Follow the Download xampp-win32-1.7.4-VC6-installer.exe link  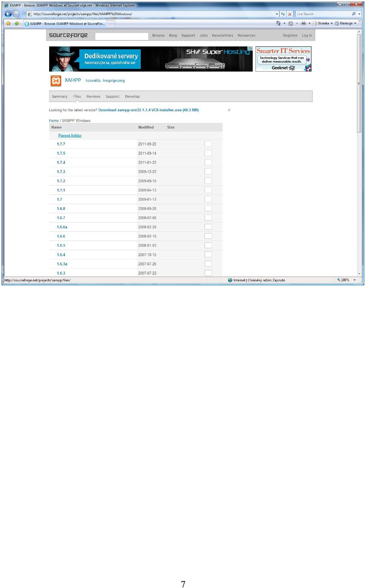point(149,110)
